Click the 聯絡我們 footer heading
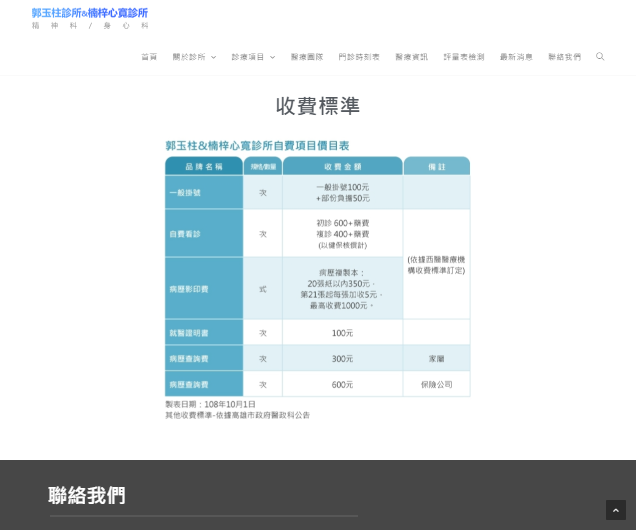The width and height of the screenshot is (636, 530). [x=87, y=496]
